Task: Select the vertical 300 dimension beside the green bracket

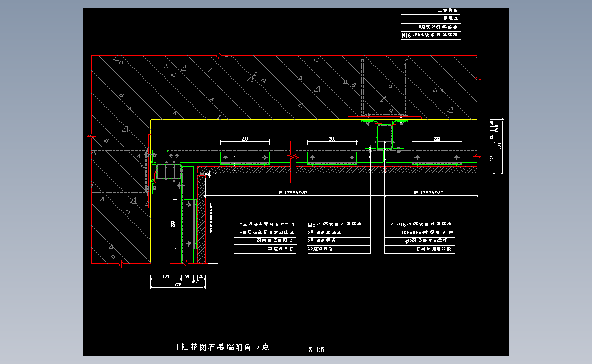Action: pyautogui.click(x=173, y=224)
